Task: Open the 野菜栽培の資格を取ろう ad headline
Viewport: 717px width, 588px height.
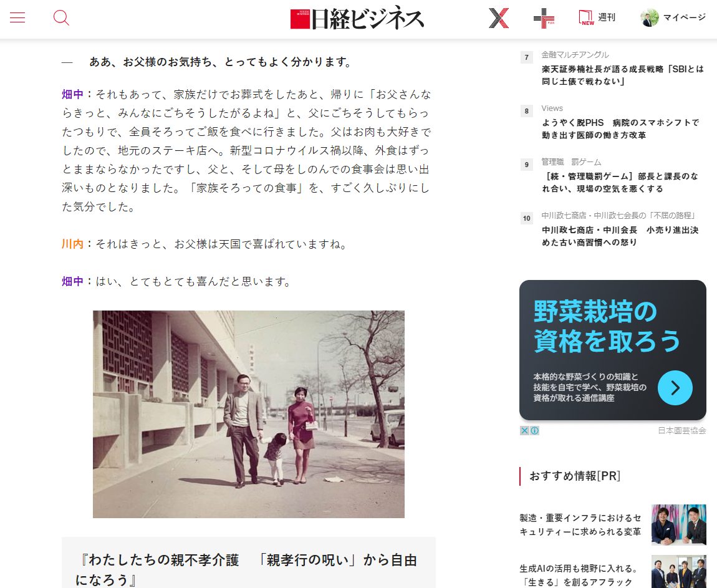Action: click(607, 326)
